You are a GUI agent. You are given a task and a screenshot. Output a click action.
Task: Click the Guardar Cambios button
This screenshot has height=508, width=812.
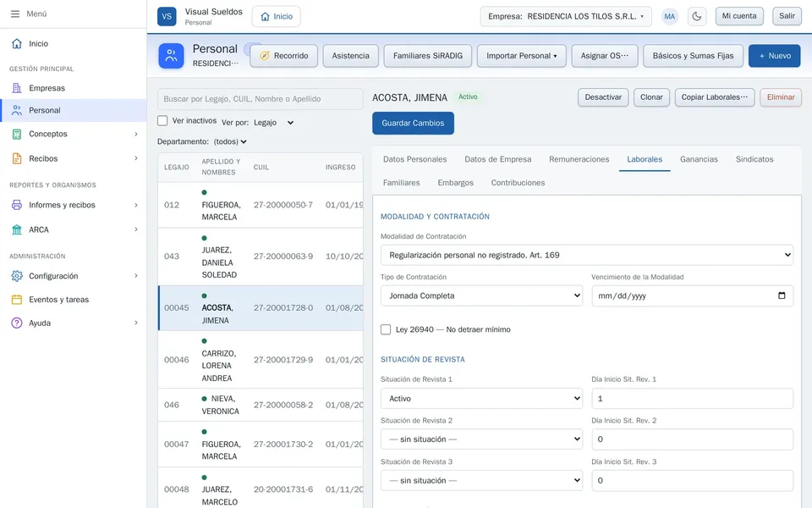[413, 123]
